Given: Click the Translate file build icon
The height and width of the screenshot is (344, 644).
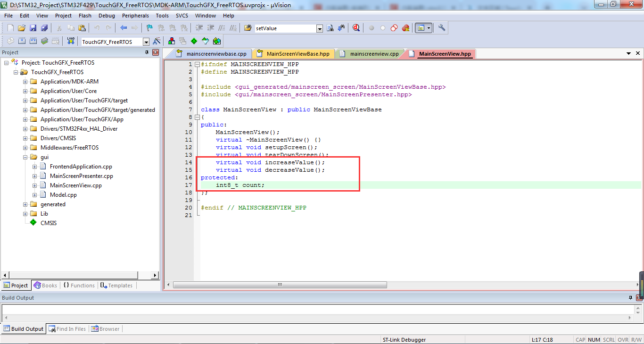Looking at the screenshot, I should point(10,42).
